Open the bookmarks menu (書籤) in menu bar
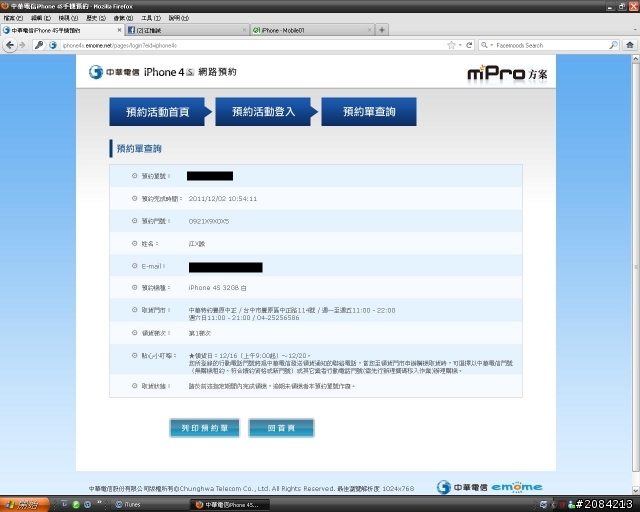Viewport: 640px width, 512px height. (123, 18)
